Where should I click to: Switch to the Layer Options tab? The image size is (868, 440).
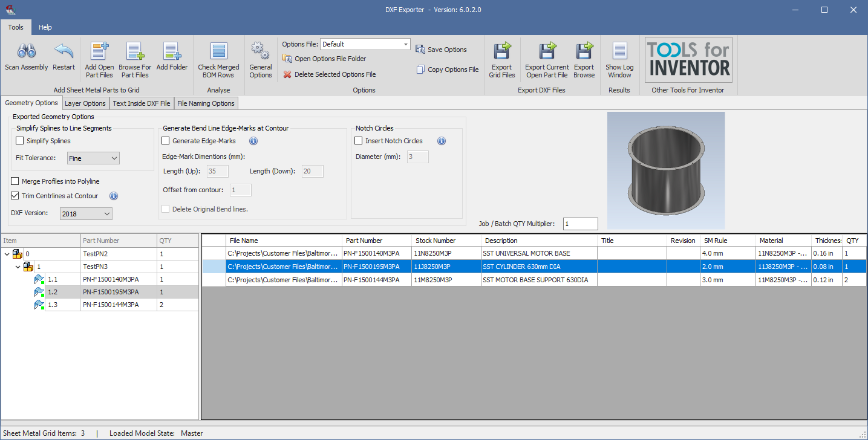[x=85, y=103]
